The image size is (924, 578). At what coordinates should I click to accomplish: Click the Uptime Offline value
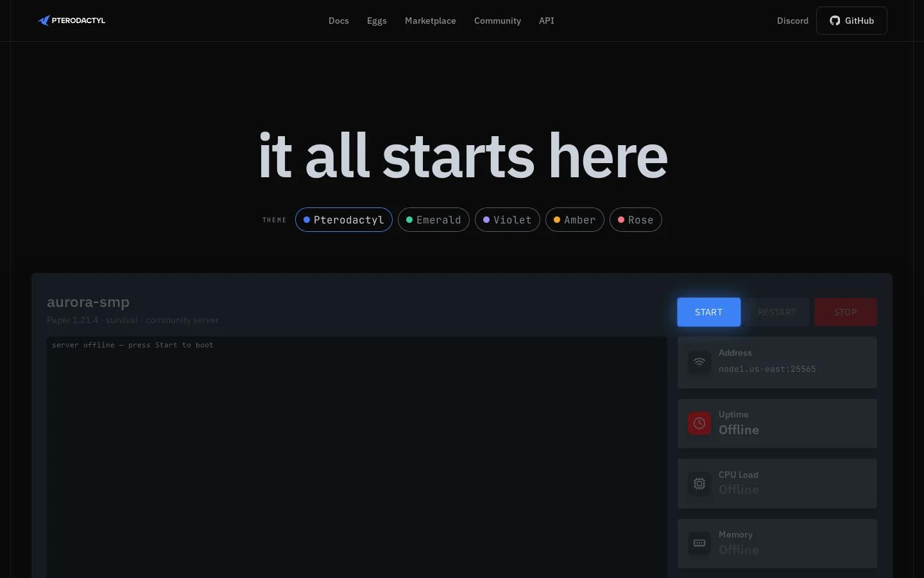click(739, 430)
